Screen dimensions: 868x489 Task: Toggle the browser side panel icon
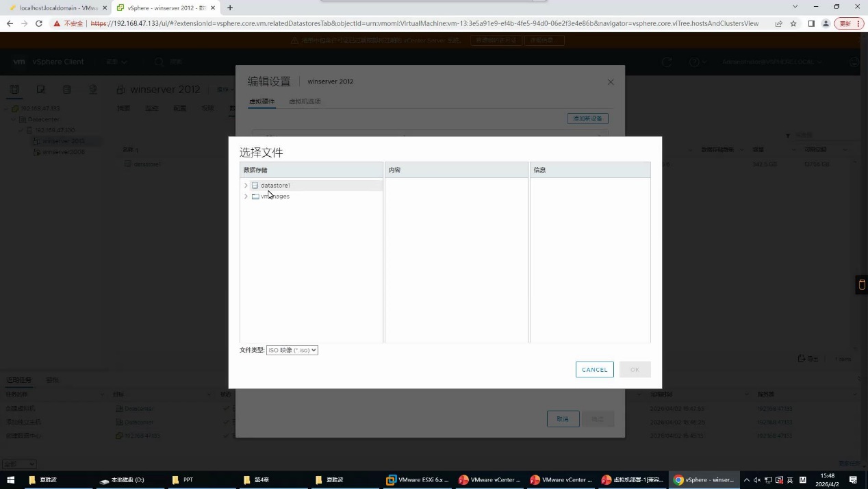tap(811, 23)
